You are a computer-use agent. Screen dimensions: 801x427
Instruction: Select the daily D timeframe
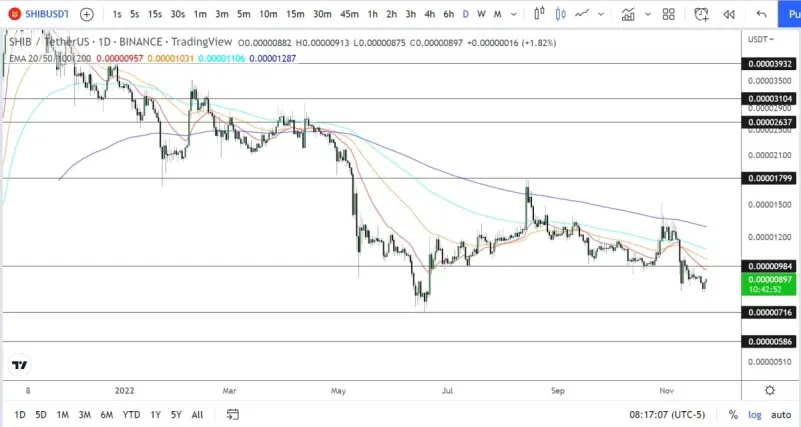coord(465,14)
